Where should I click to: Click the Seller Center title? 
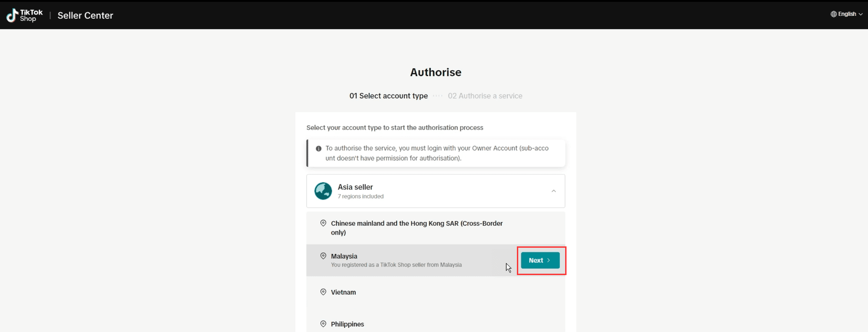85,15
